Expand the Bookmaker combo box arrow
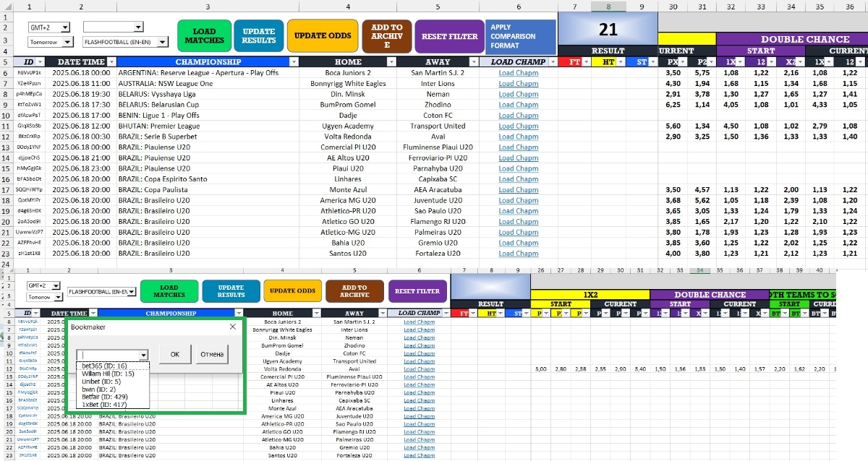Screen dimensions: 868x461 pos(143,355)
